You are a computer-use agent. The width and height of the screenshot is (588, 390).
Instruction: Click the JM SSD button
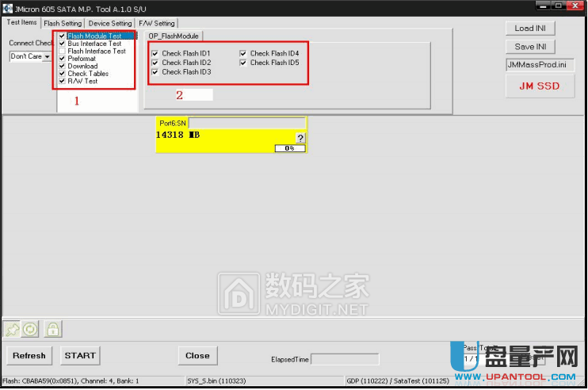(x=540, y=86)
